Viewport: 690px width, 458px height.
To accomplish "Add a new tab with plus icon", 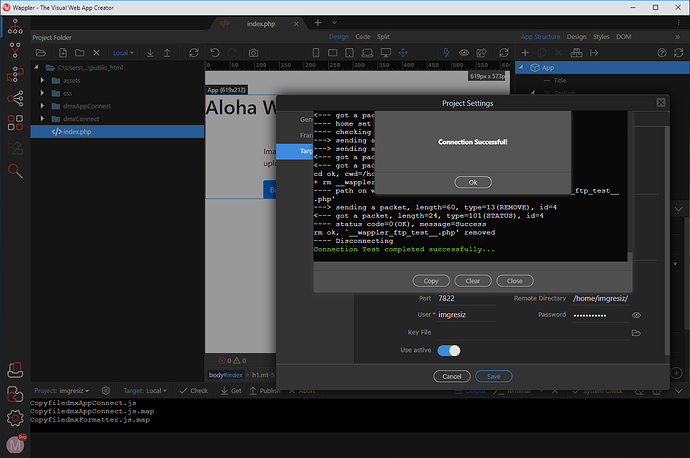I will click(318, 23).
